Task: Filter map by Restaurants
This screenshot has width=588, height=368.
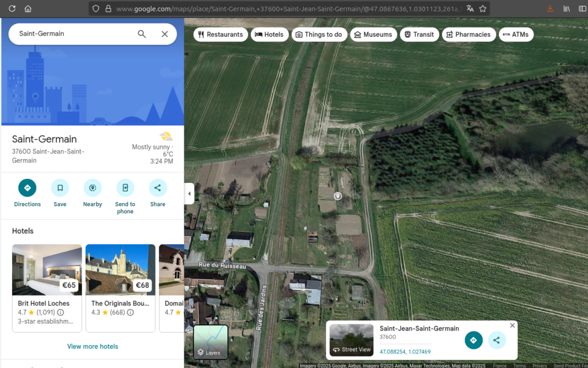Action: point(220,34)
